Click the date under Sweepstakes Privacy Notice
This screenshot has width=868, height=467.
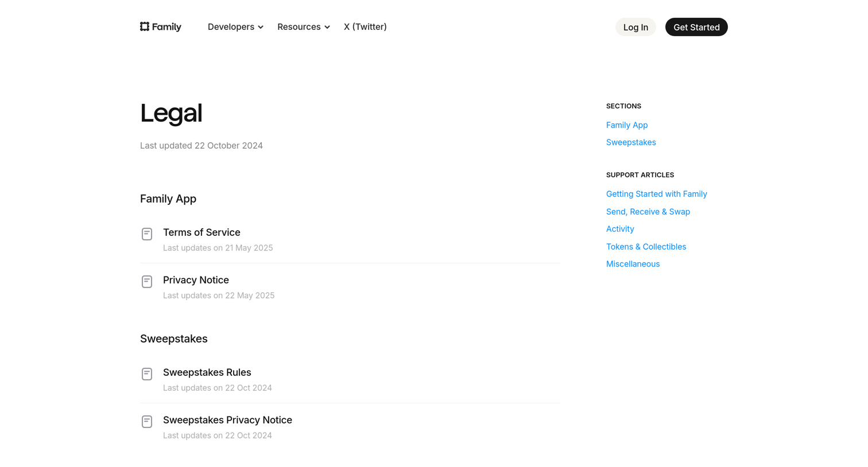(218, 435)
